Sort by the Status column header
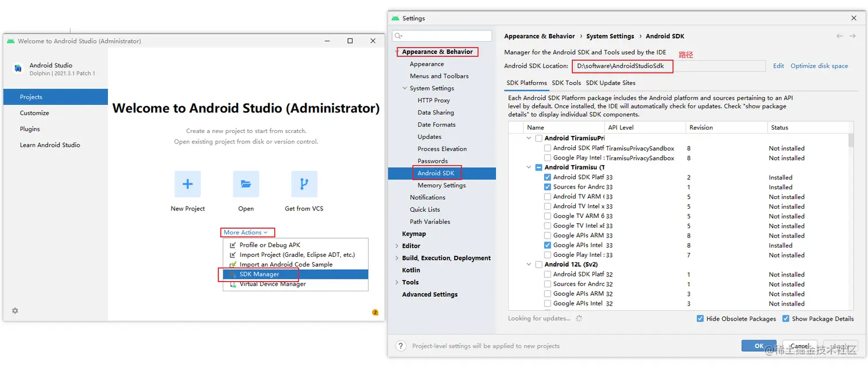The height and width of the screenshot is (367, 868). (x=808, y=127)
